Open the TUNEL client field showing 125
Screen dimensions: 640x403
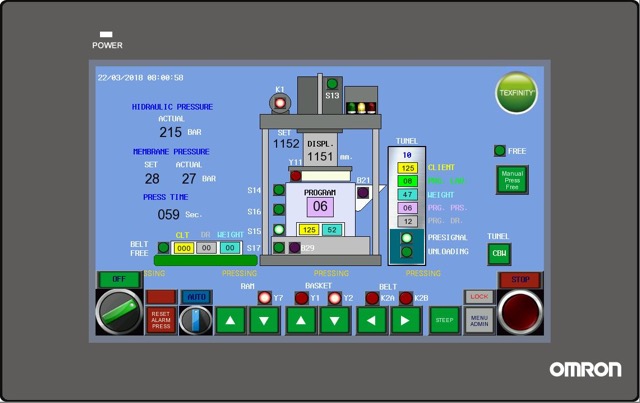tap(407, 168)
